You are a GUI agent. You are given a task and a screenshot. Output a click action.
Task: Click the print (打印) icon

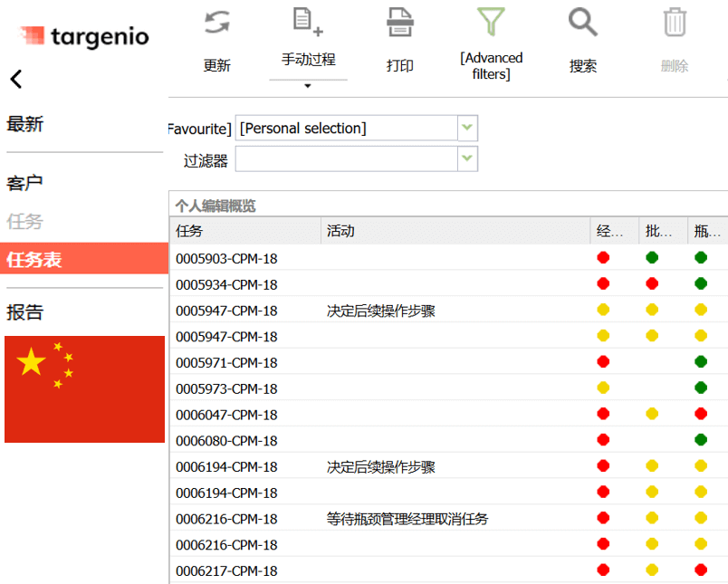(399, 23)
